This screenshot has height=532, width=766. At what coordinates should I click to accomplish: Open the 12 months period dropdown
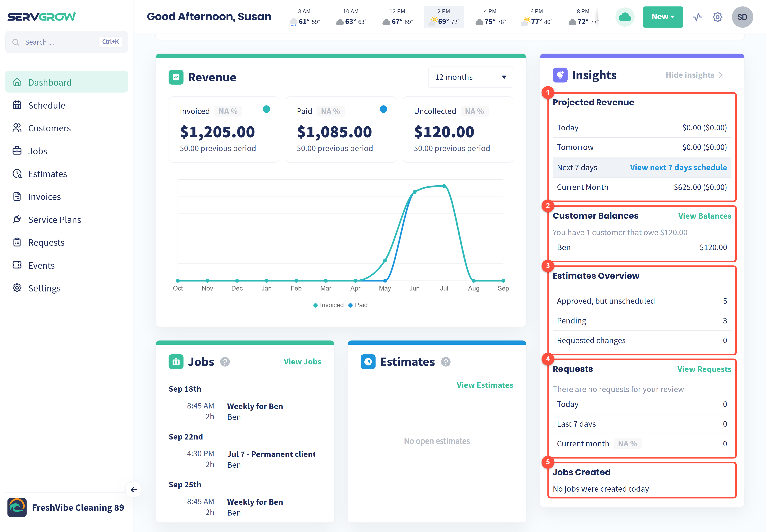[x=470, y=77]
